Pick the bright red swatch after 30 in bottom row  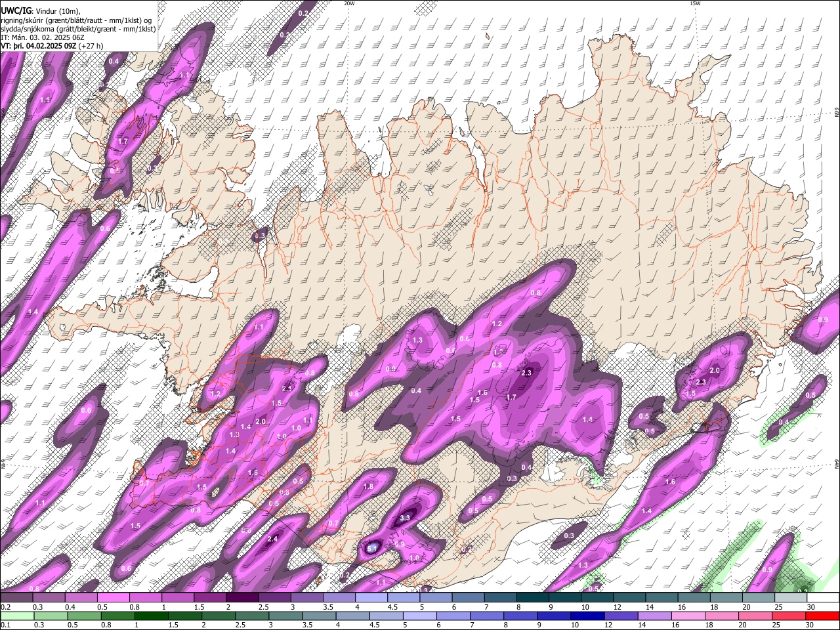point(823,616)
